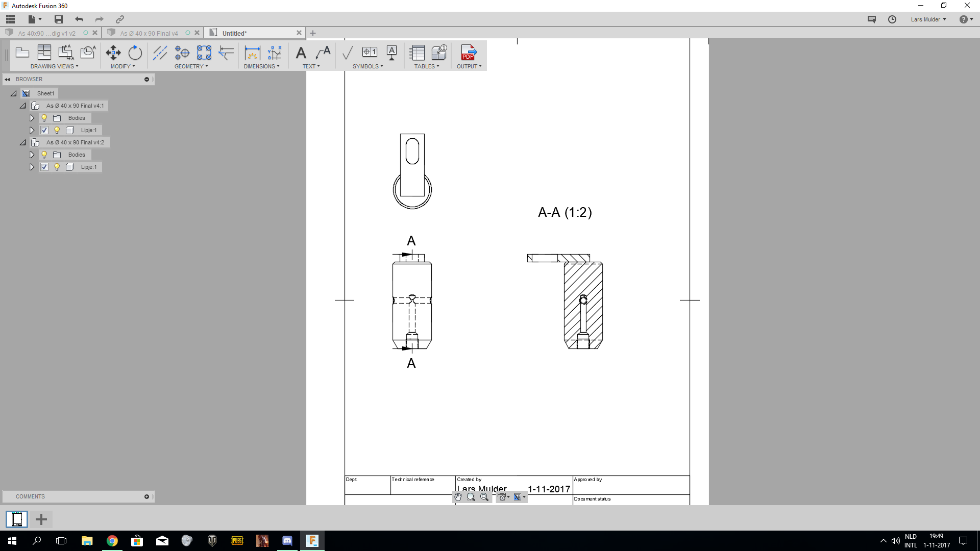The image size is (980, 551).
Task: Open the SYMBOLS menu
Action: pyautogui.click(x=367, y=66)
